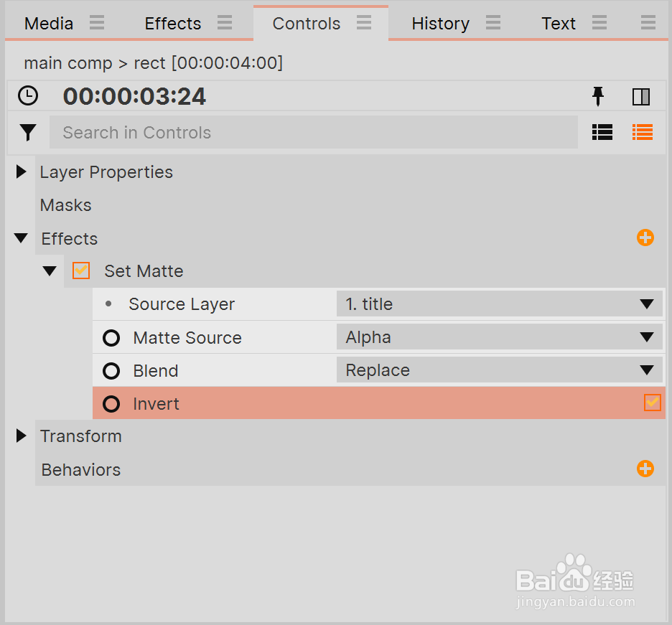Image resolution: width=672 pixels, height=625 pixels.
Task: Toggle keyframing circle for Matte Source
Action: coord(111,338)
